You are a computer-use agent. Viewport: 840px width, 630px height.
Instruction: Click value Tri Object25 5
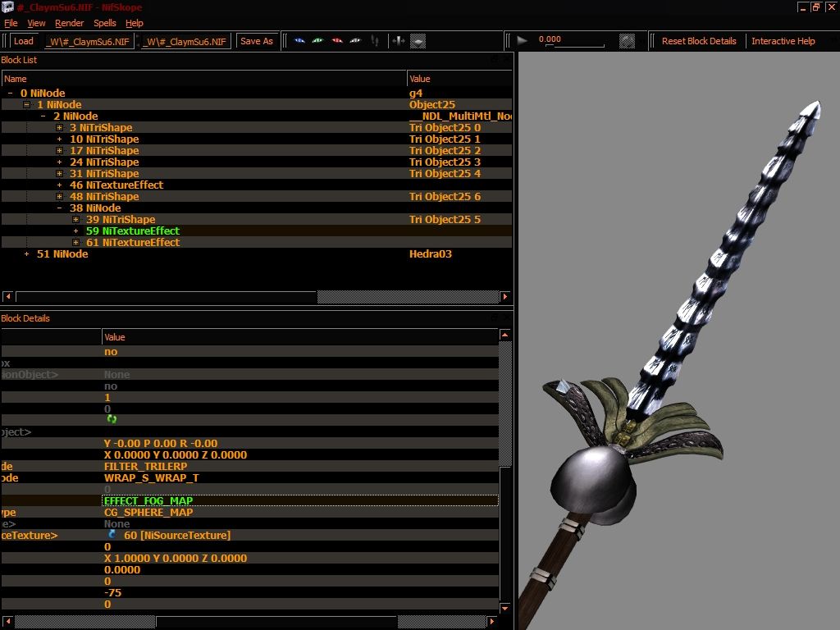[x=445, y=220]
